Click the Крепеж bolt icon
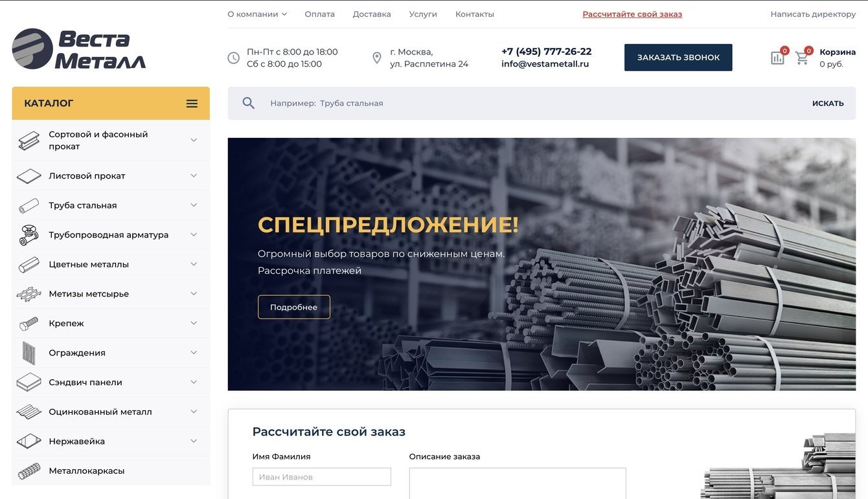The width and height of the screenshot is (868, 499). tap(29, 324)
